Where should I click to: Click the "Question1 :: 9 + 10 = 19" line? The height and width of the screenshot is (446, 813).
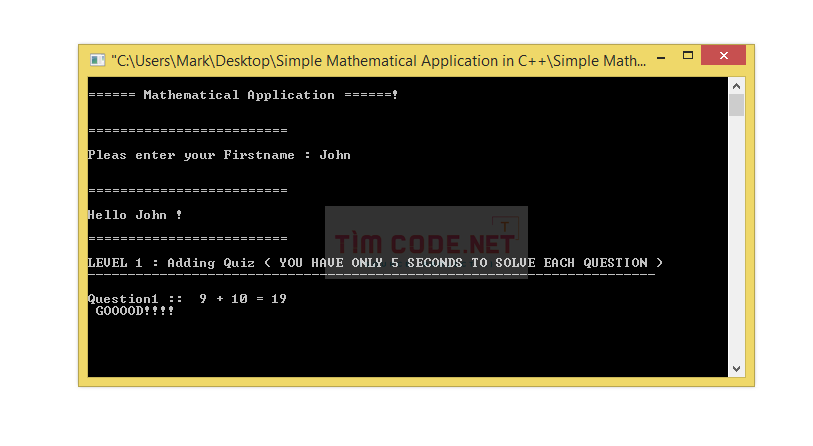pyautogui.click(x=187, y=299)
